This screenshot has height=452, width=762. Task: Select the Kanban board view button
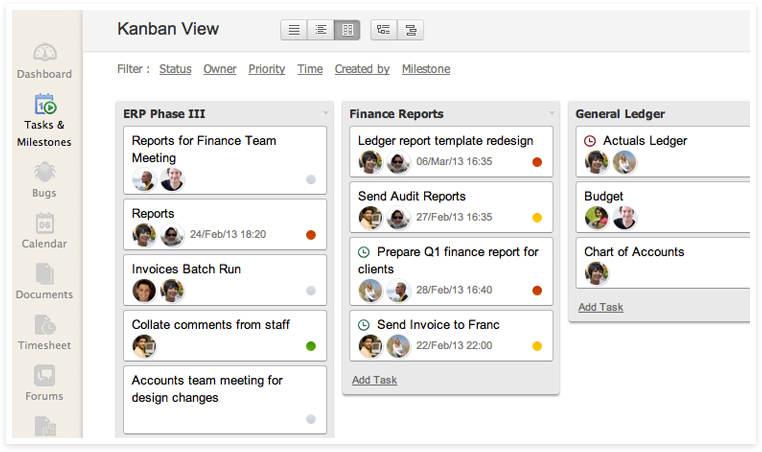(x=347, y=30)
